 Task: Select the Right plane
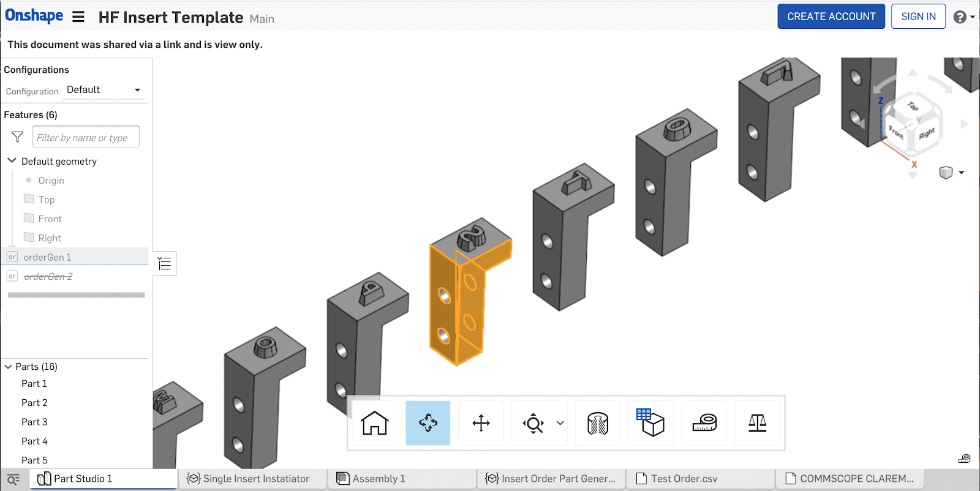50,238
